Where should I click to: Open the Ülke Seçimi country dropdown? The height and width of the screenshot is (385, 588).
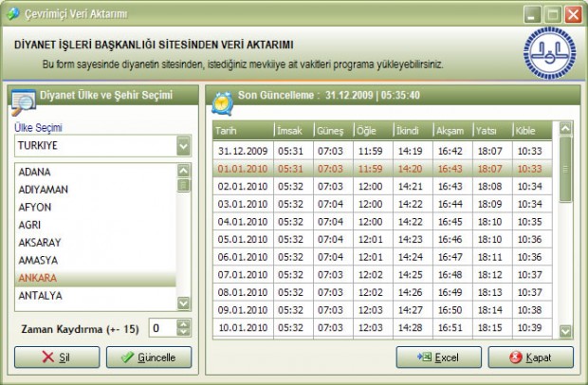tap(183, 145)
